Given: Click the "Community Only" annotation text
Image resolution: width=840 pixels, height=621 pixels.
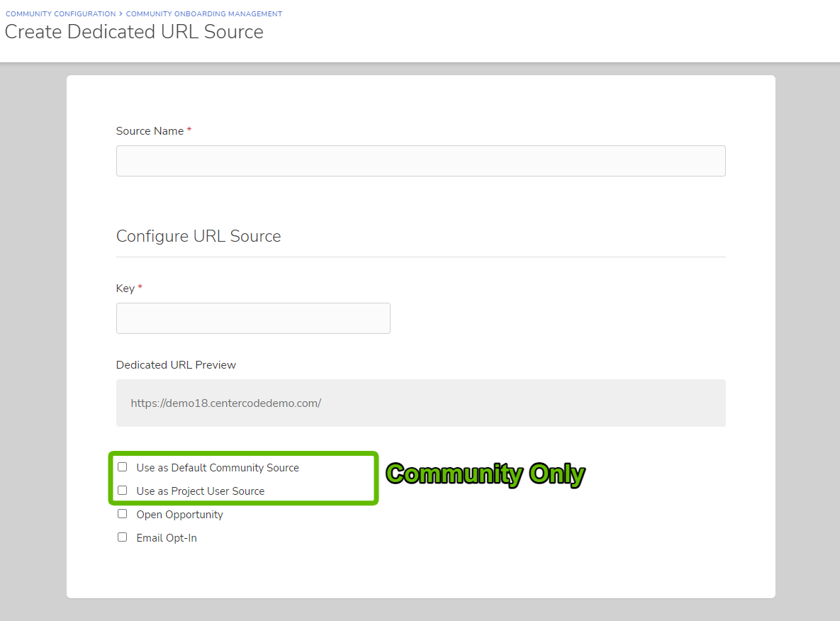Looking at the screenshot, I should 485,474.
